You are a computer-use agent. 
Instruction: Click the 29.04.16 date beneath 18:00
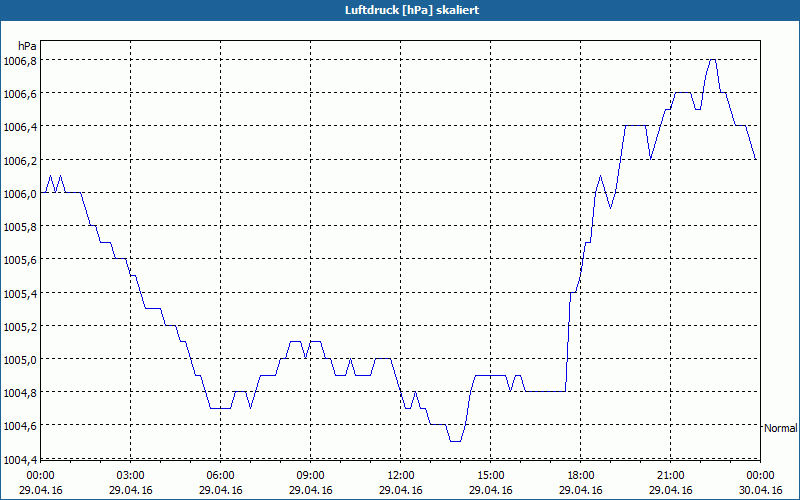tap(581, 490)
